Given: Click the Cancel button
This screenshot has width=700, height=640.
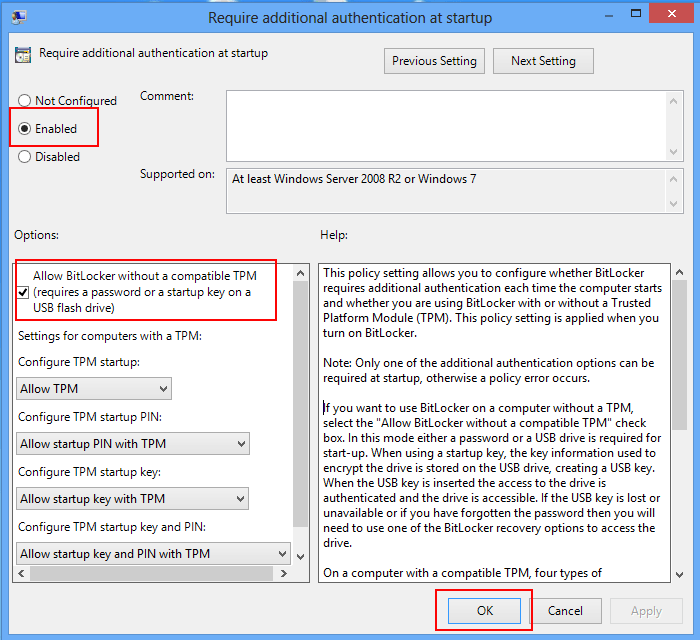Looking at the screenshot, I should 565,611.
